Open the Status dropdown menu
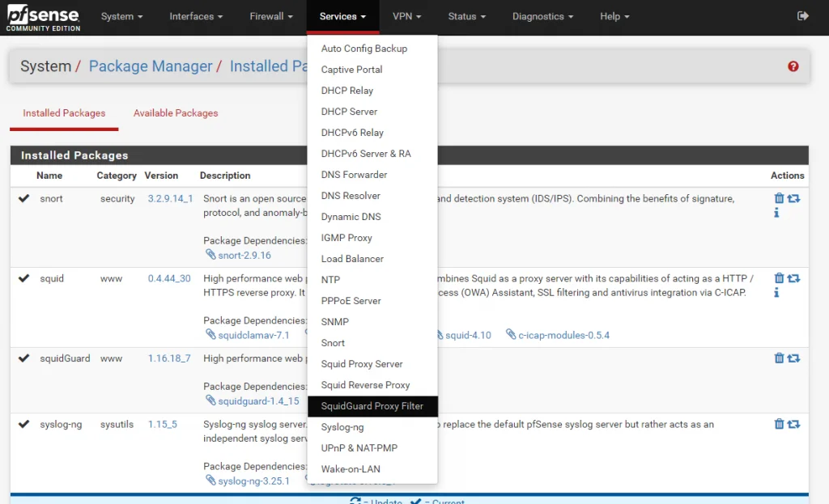 [466, 16]
